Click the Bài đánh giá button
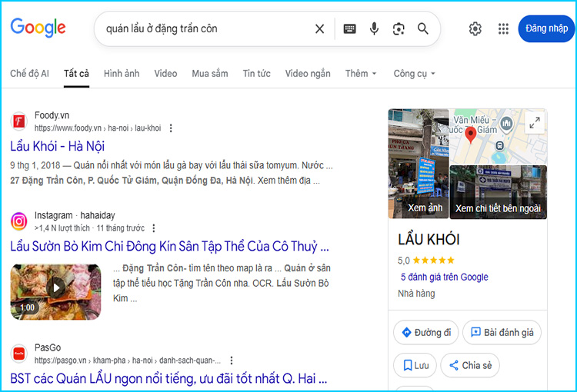 502,332
